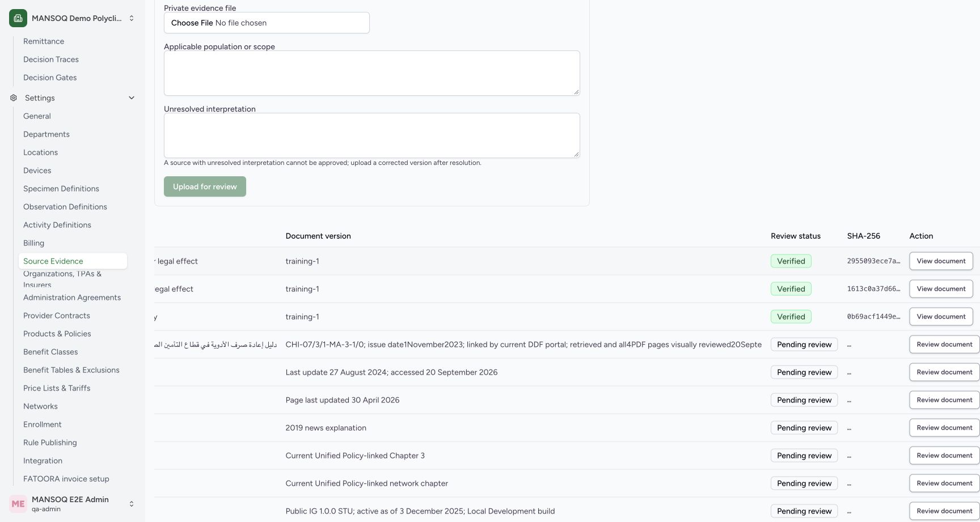Viewport: 980px width, 522px height.
Task: Click the Settings gear icon
Action: (14, 98)
